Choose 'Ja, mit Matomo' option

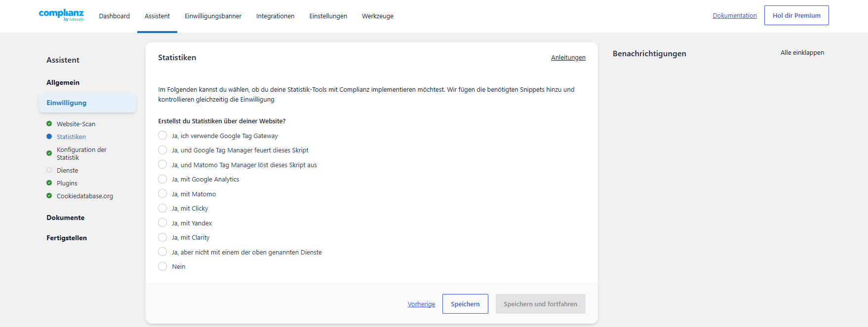pyautogui.click(x=162, y=194)
